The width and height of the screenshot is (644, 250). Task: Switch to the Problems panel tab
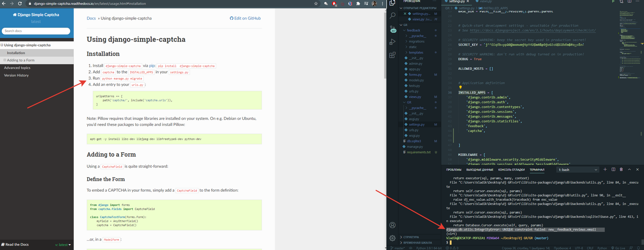[x=453, y=170]
